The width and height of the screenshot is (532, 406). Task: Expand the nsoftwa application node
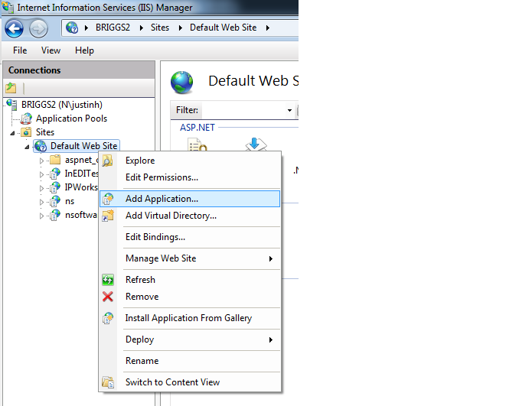click(x=41, y=216)
